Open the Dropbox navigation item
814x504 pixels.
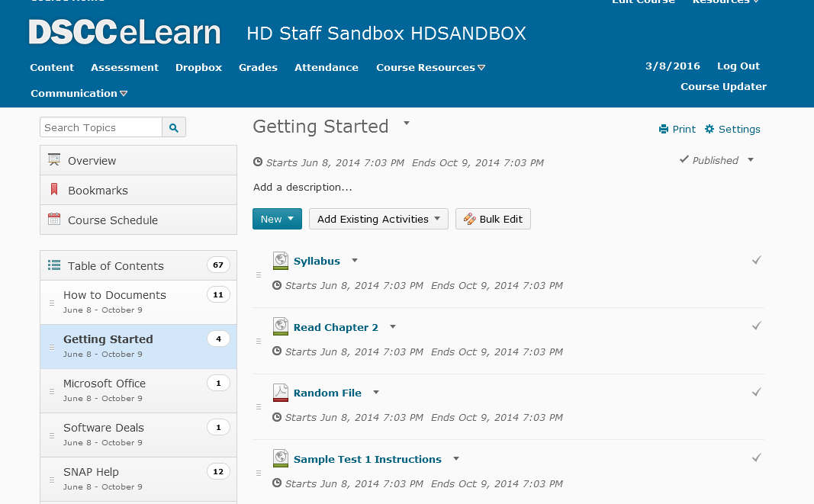pyautogui.click(x=198, y=67)
